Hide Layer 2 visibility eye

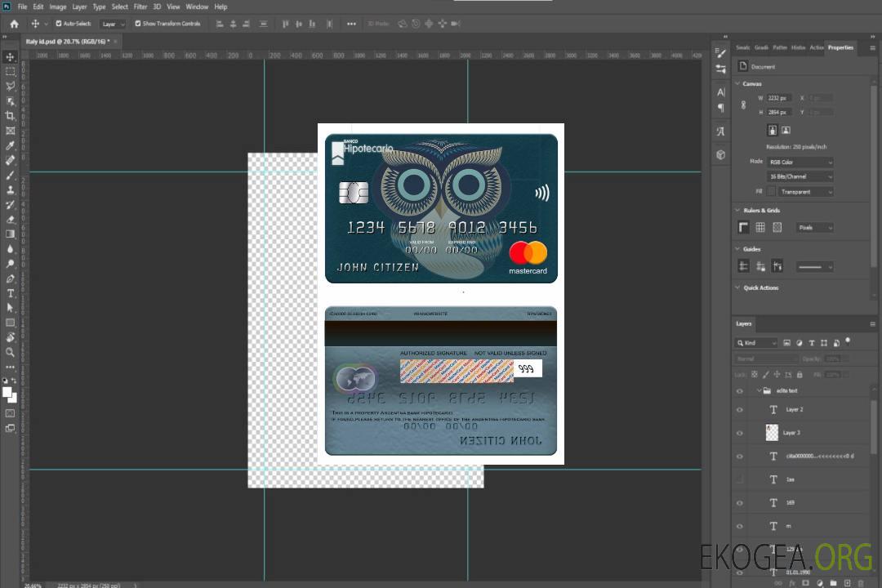740,410
